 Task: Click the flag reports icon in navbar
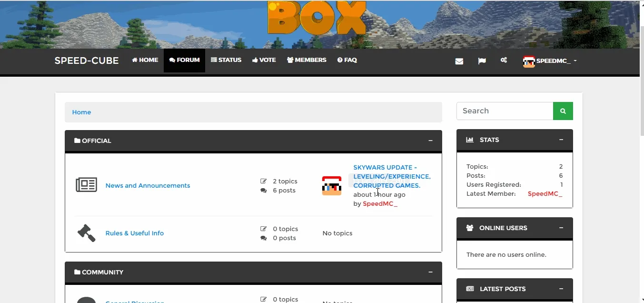click(x=482, y=61)
